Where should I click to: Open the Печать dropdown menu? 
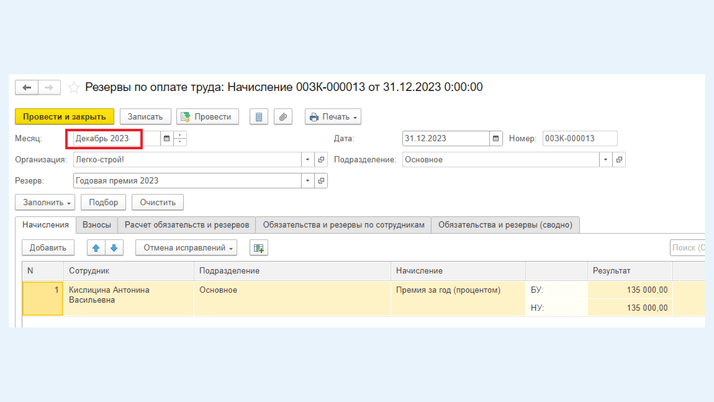click(x=333, y=117)
